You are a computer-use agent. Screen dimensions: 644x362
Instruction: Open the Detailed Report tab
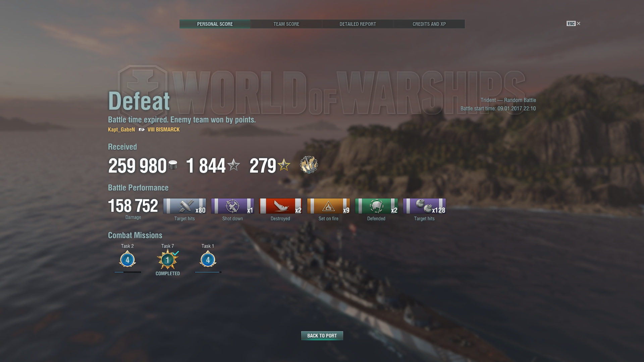(358, 24)
